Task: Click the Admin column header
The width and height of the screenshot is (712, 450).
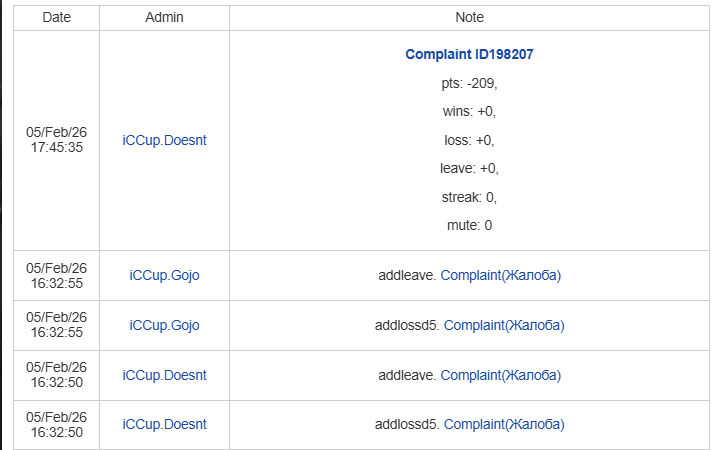Action: [164, 17]
